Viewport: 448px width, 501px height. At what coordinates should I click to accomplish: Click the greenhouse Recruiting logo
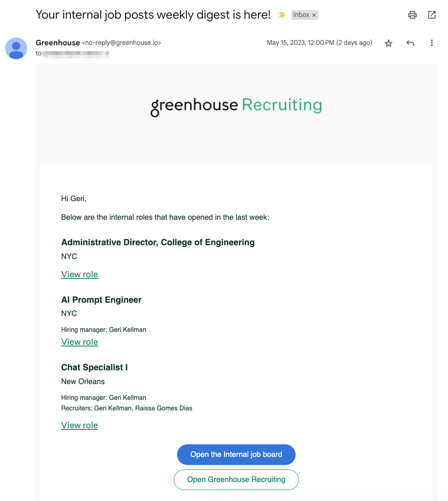pyautogui.click(x=236, y=106)
